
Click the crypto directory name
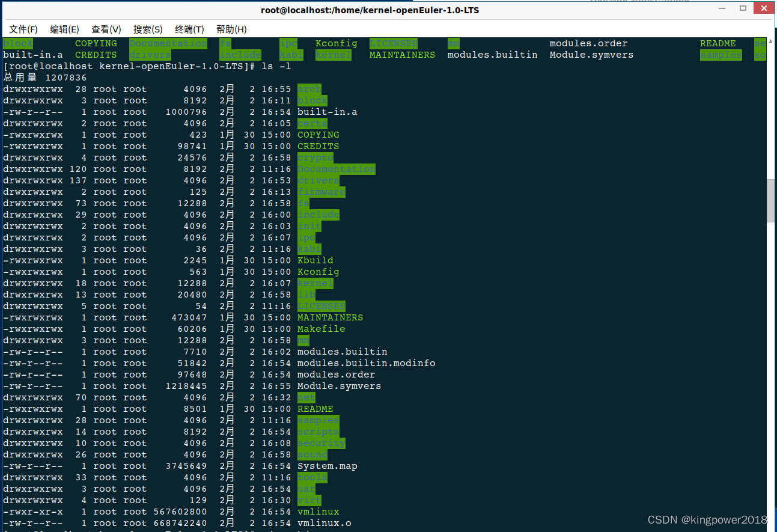[x=315, y=157]
